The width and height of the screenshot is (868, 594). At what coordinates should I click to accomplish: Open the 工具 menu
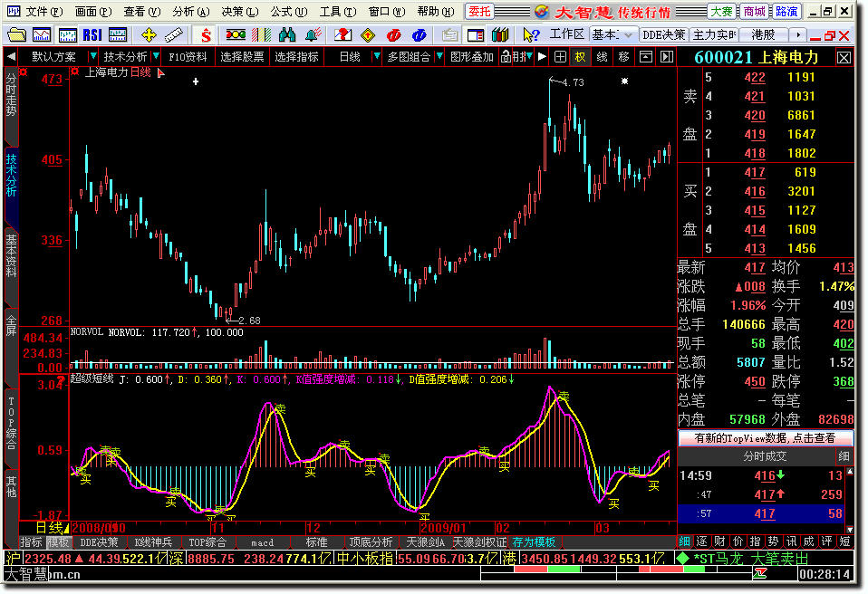click(x=338, y=12)
